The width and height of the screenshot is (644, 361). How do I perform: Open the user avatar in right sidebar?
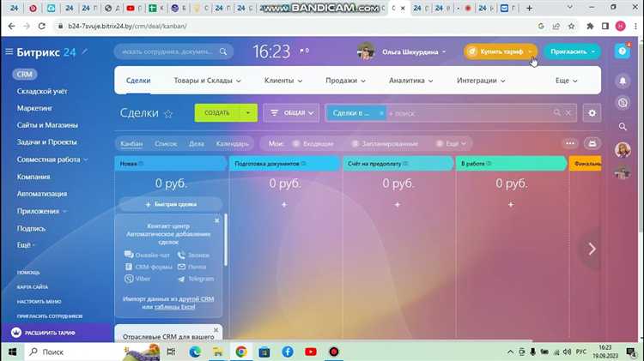[x=623, y=150]
